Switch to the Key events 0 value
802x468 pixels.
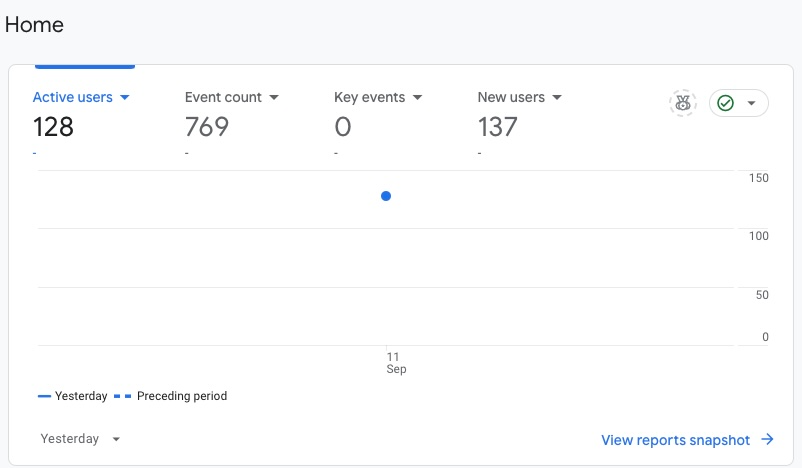[x=343, y=127]
